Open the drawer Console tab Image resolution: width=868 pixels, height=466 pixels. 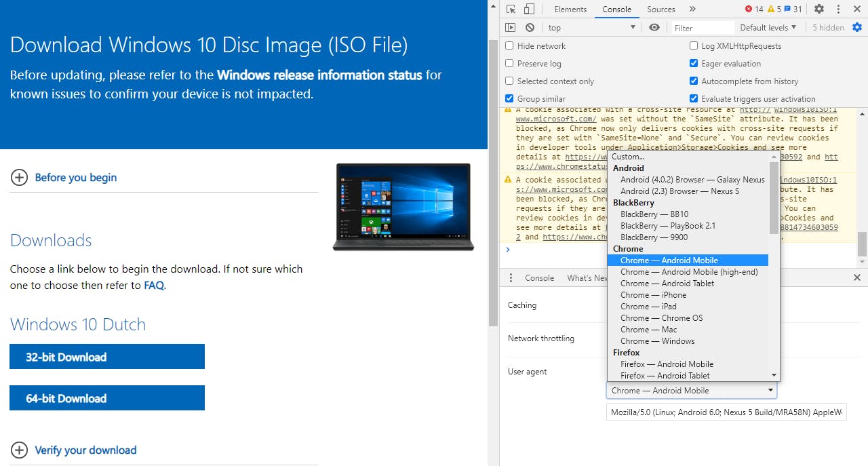540,278
